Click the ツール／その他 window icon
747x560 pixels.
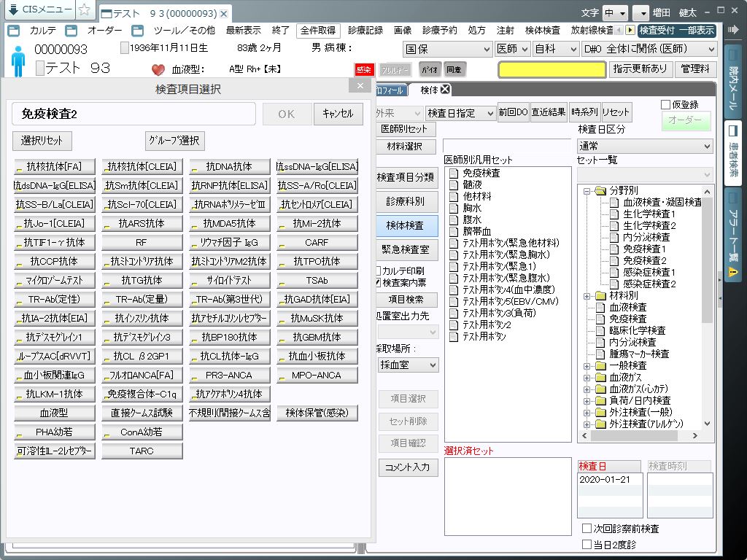[138, 31]
